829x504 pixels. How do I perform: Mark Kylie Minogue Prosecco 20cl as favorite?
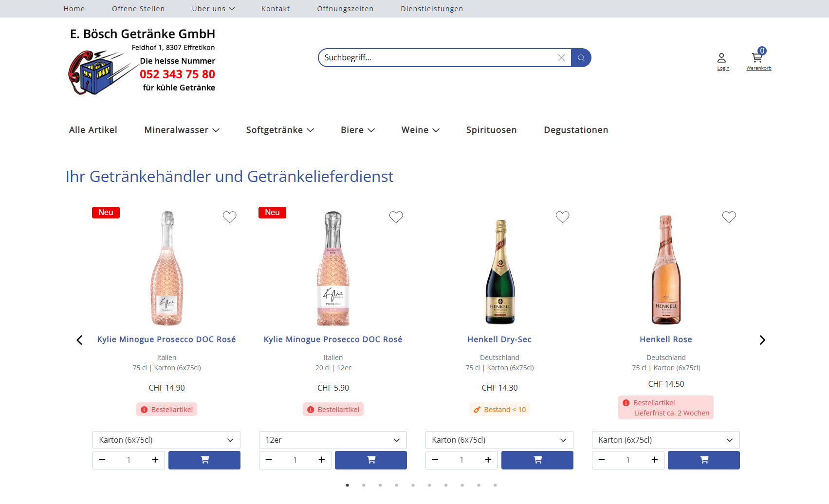(x=396, y=216)
